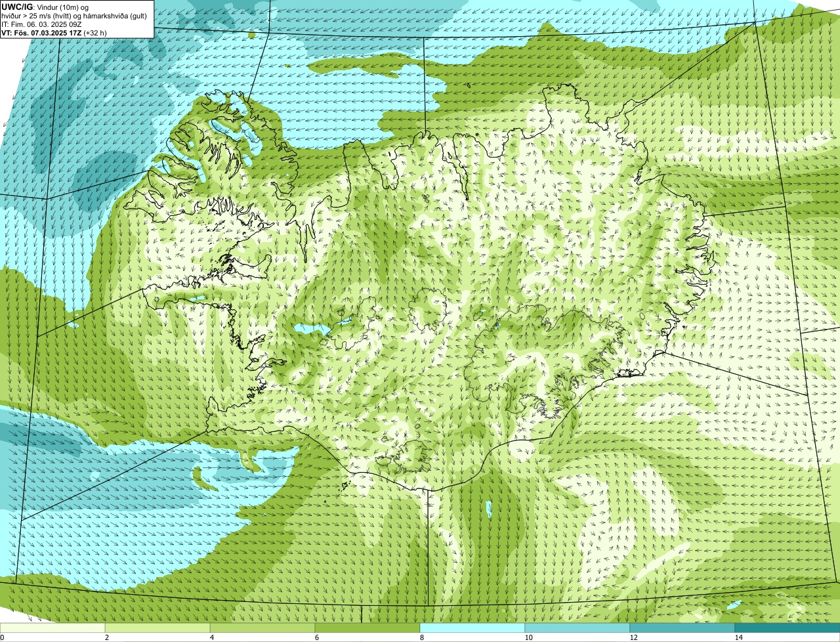Screen dimensions: 840x642
Task: Click the cyan 10–12 m/s legend swatch
Action: 577,628
